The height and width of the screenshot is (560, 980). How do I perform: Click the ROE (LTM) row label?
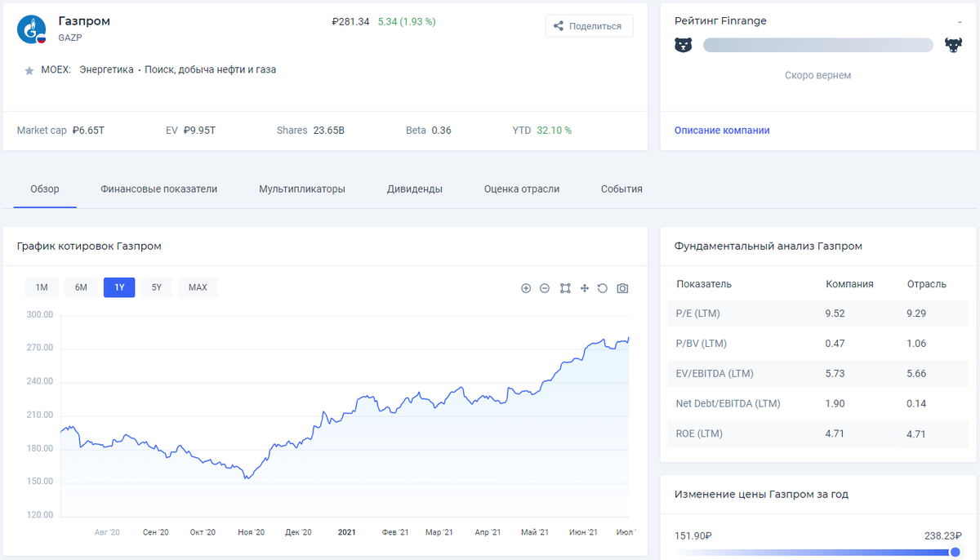coord(700,433)
